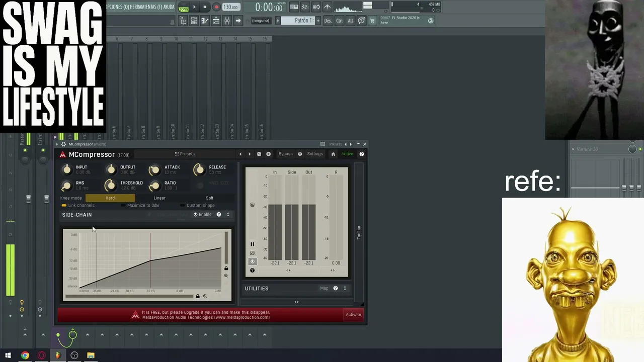Viewport: 644px width, 362px height.
Task: Expand the Side-chain section arrows
Action: [x=228, y=215]
